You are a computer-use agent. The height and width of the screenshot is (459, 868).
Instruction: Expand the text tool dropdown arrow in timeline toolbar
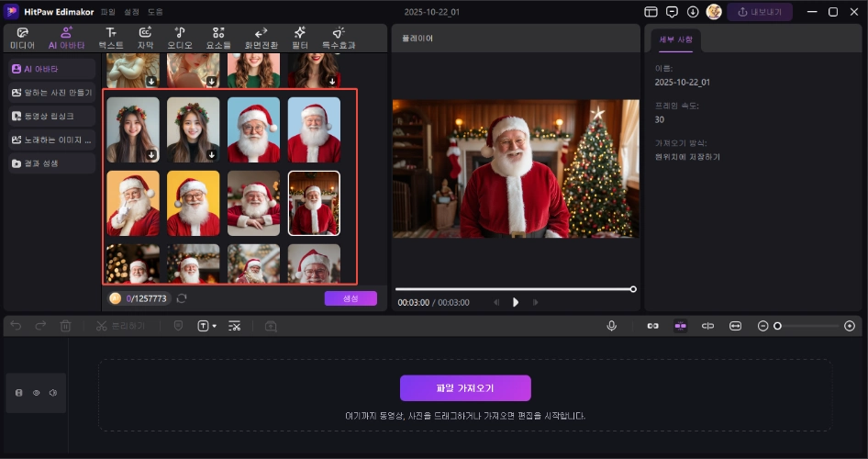215,326
